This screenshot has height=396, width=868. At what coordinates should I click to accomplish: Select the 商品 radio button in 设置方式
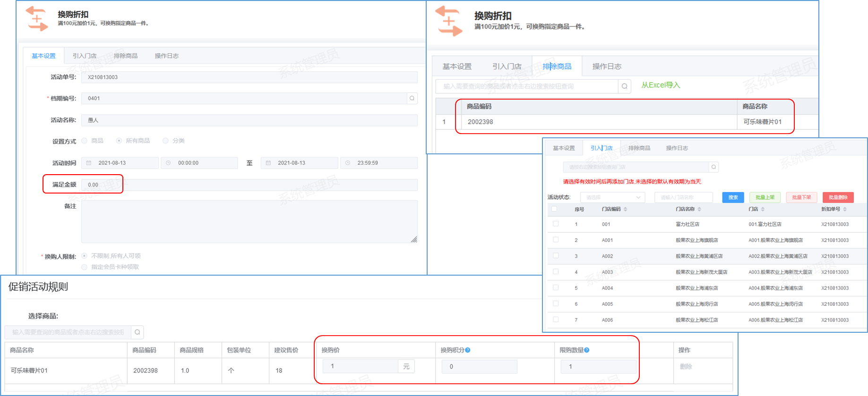tap(85, 141)
